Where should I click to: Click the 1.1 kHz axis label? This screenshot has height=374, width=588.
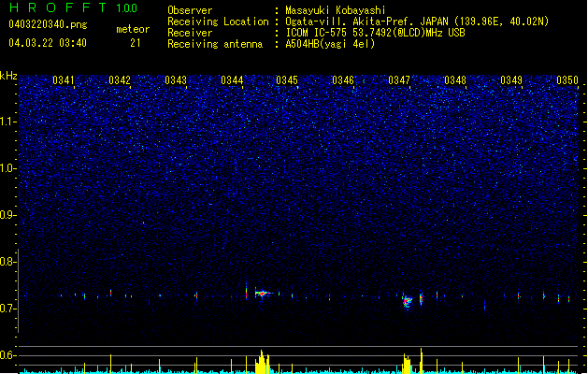coord(8,122)
